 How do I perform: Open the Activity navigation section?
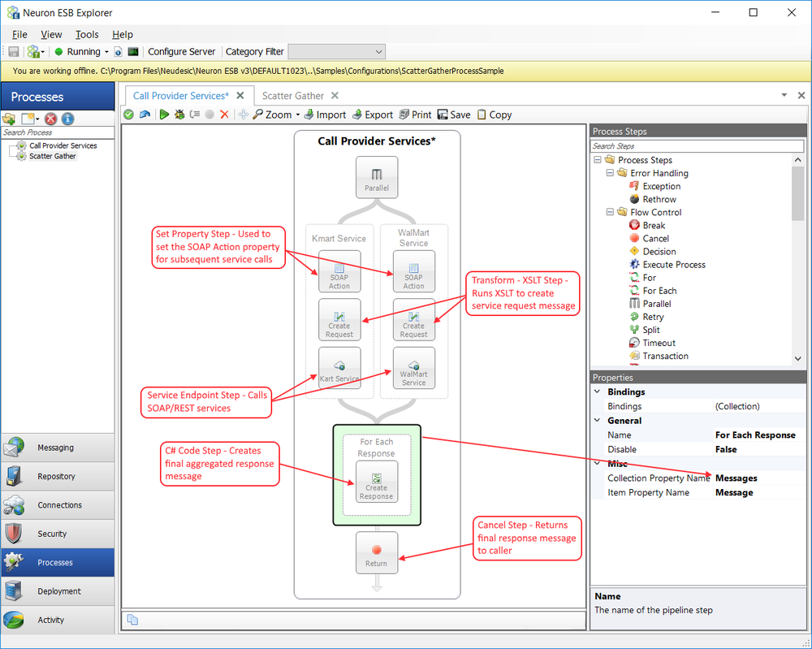point(58,620)
